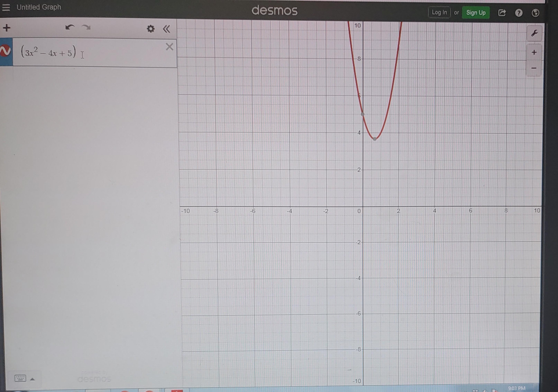The width and height of the screenshot is (558, 392).
Task: Open the expression list settings gear
Action: point(150,29)
